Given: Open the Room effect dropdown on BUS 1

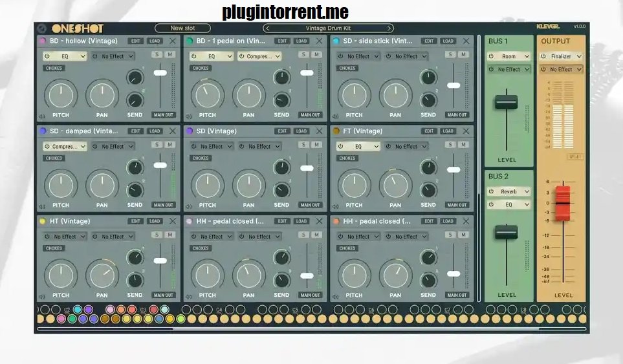Looking at the screenshot, I should coord(509,56).
